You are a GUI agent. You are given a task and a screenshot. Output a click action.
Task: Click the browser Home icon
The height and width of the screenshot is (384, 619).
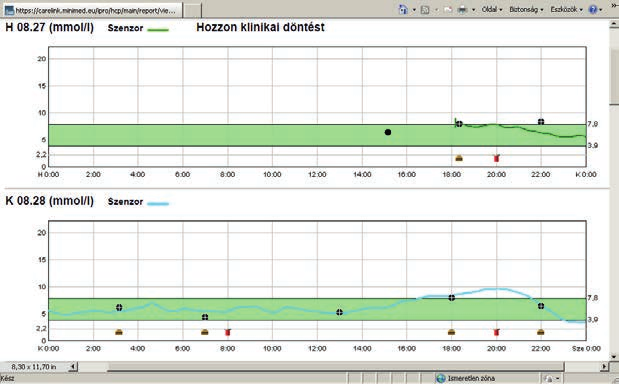(403, 9)
